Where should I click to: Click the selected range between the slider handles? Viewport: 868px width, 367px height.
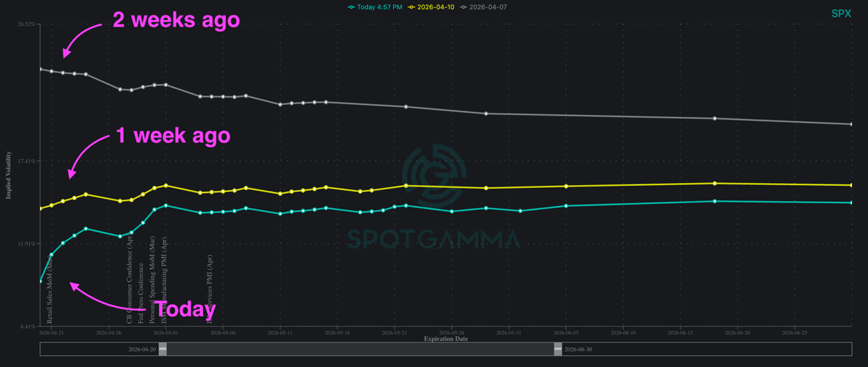(x=361, y=349)
